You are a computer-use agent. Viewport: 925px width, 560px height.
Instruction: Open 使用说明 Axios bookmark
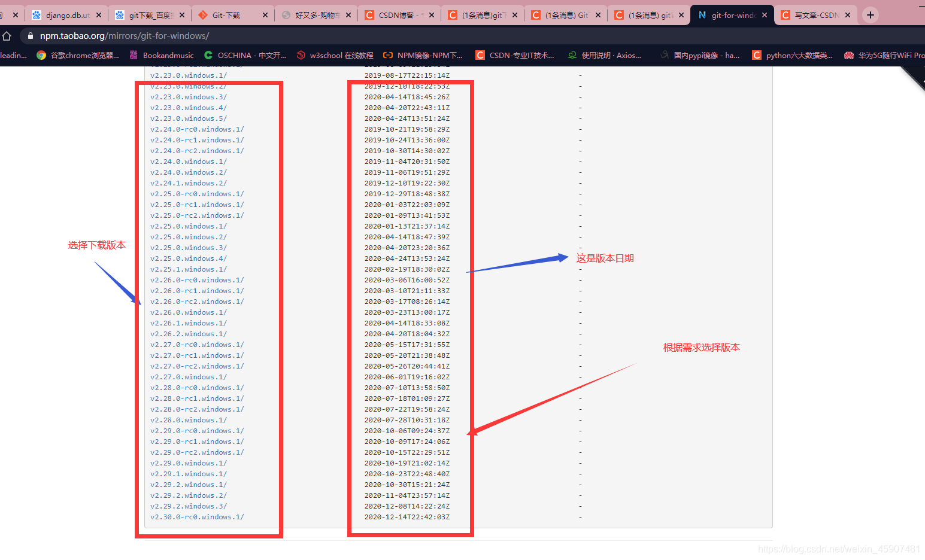(x=605, y=55)
